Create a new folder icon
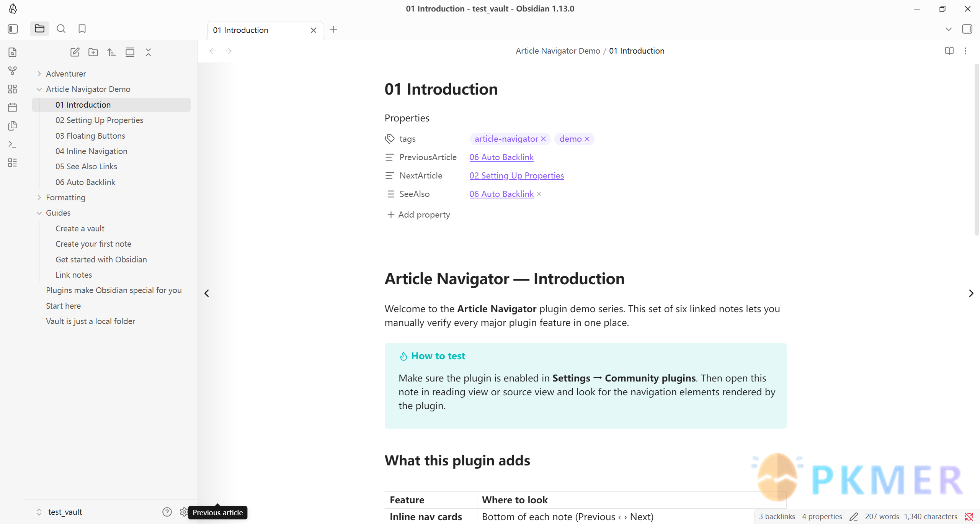This screenshot has height=524, width=980. coord(93,52)
